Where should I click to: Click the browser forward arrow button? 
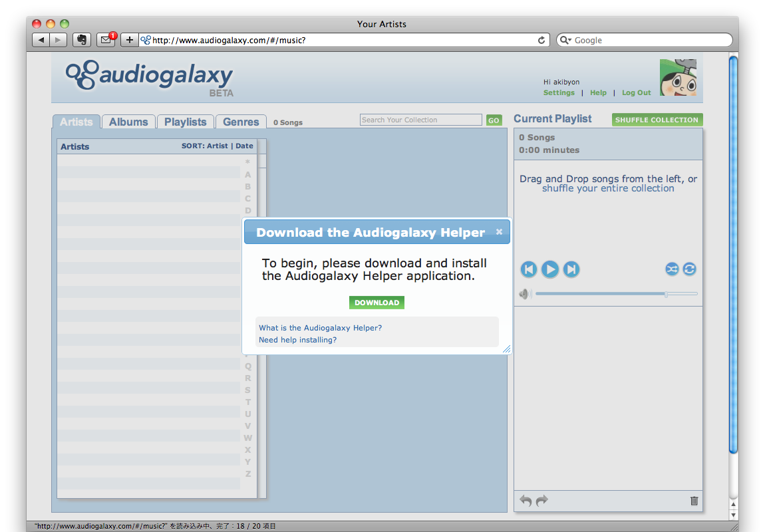point(59,40)
